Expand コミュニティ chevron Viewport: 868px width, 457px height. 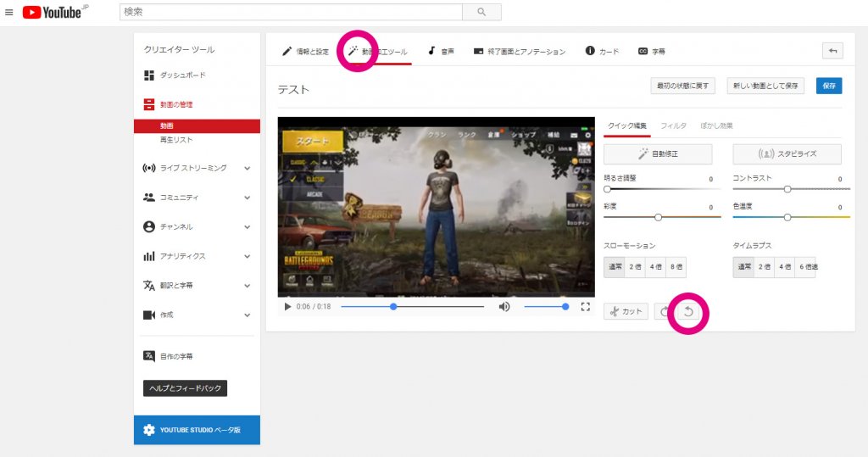(x=248, y=198)
